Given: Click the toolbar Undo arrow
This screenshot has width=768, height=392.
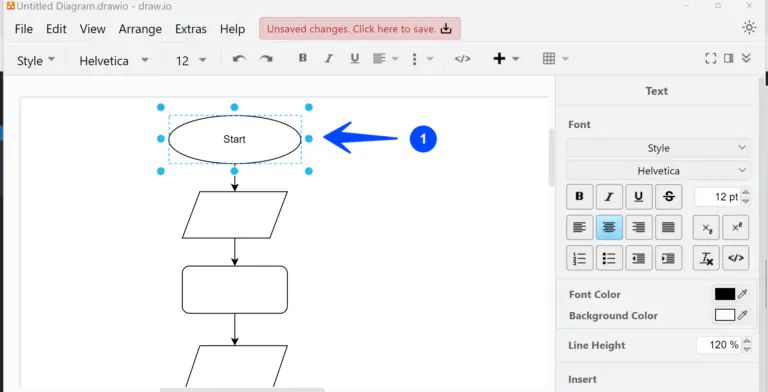Looking at the screenshot, I should coord(239,59).
